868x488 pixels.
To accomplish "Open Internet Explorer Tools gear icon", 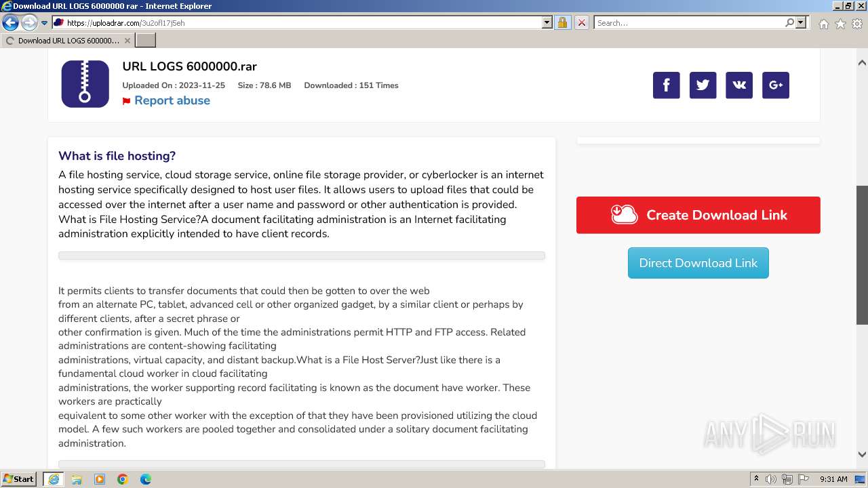I will point(857,24).
